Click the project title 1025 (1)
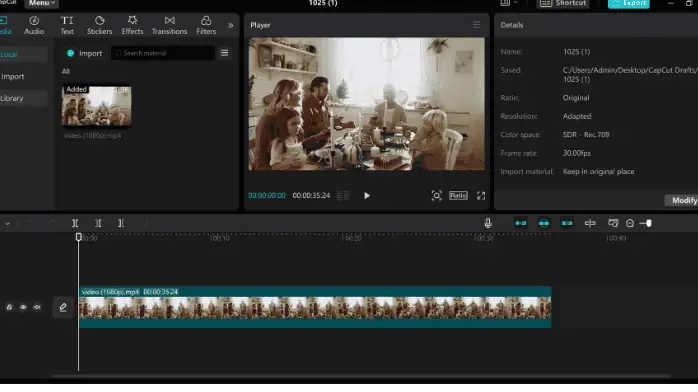This screenshot has width=698, height=392. click(323, 3)
